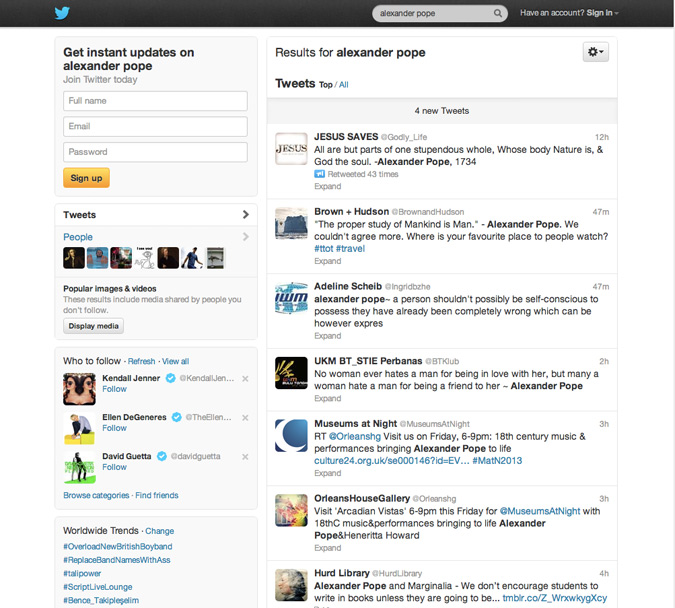Follow Ellen DeGeneres
The width and height of the screenshot is (675, 608).
click(115, 428)
